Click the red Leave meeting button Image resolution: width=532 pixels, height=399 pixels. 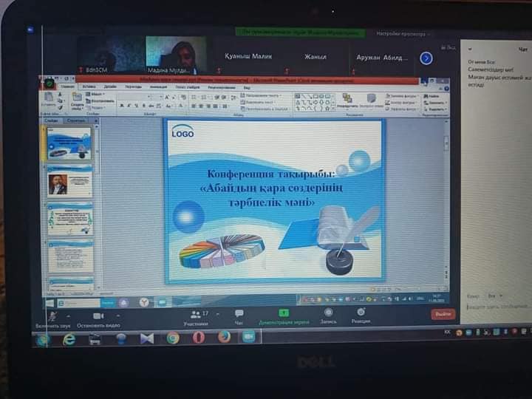[443, 313]
